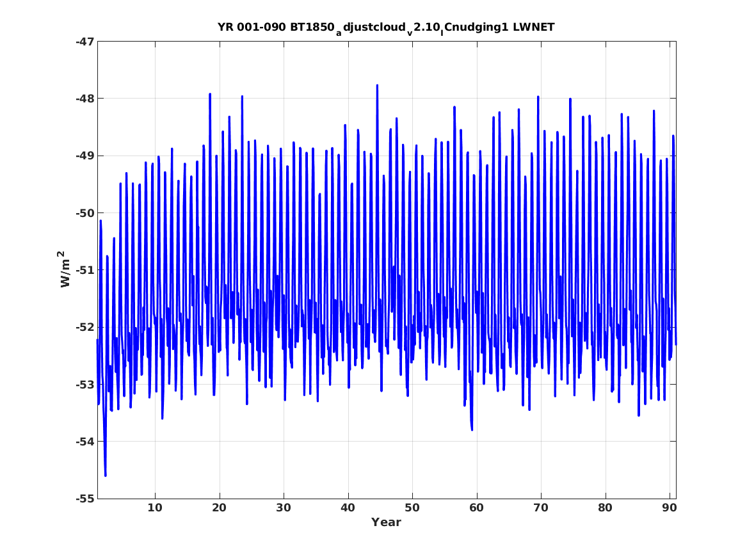Click the highest blue line peak near year 45
Image resolution: width=747 pixels, height=560 pixels.
coord(377,86)
